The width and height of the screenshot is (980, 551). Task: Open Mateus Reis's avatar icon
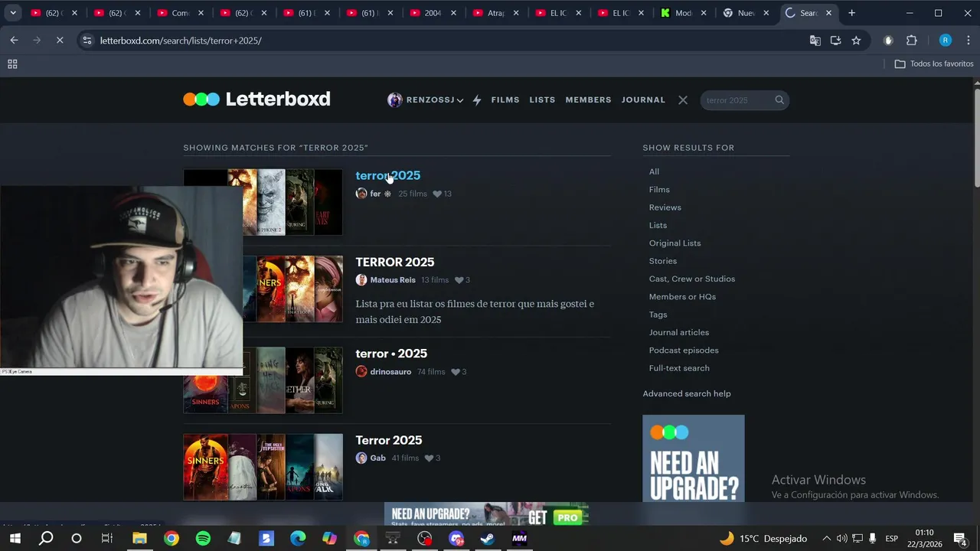tap(361, 280)
